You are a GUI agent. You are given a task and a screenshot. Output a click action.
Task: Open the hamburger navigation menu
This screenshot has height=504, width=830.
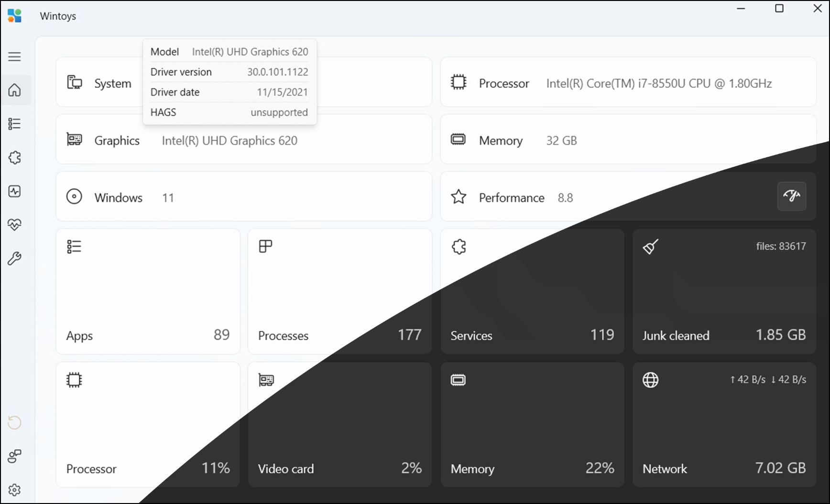(14, 56)
